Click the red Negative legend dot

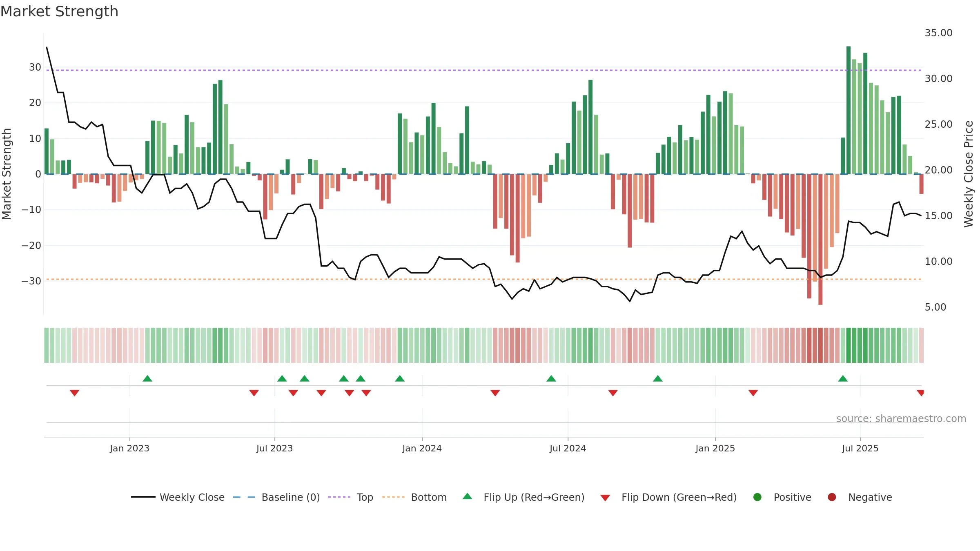point(832,497)
